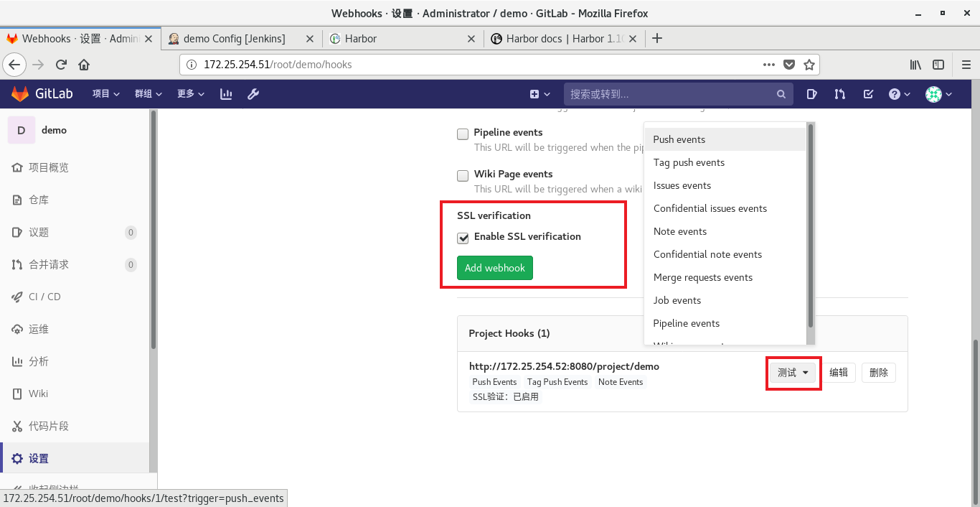980x507 pixels.
Task: Open the admin area wrench icon
Action: [253, 94]
